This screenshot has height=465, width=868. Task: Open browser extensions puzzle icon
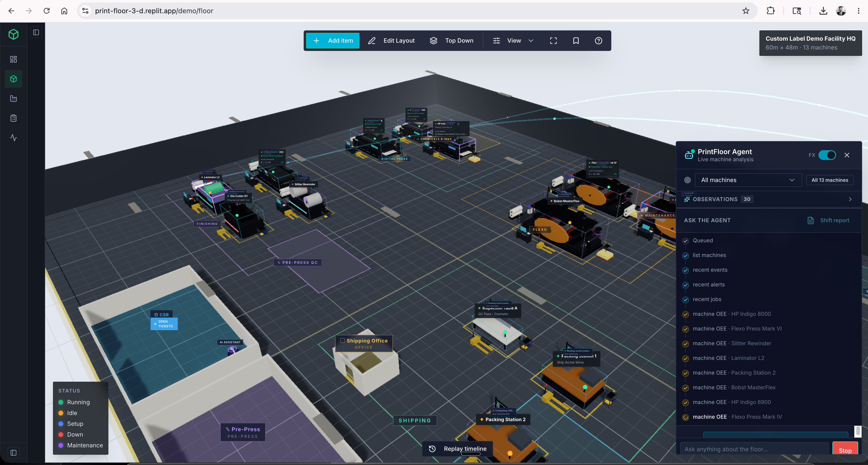point(770,11)
